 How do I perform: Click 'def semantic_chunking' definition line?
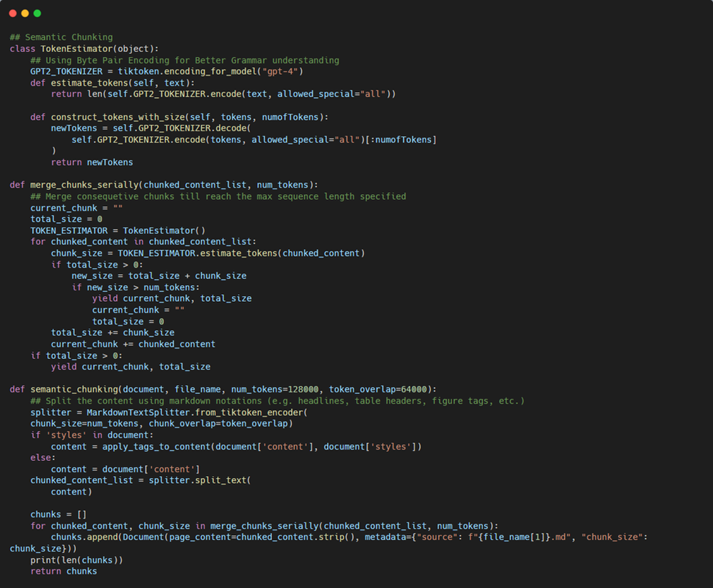point(223,390)
